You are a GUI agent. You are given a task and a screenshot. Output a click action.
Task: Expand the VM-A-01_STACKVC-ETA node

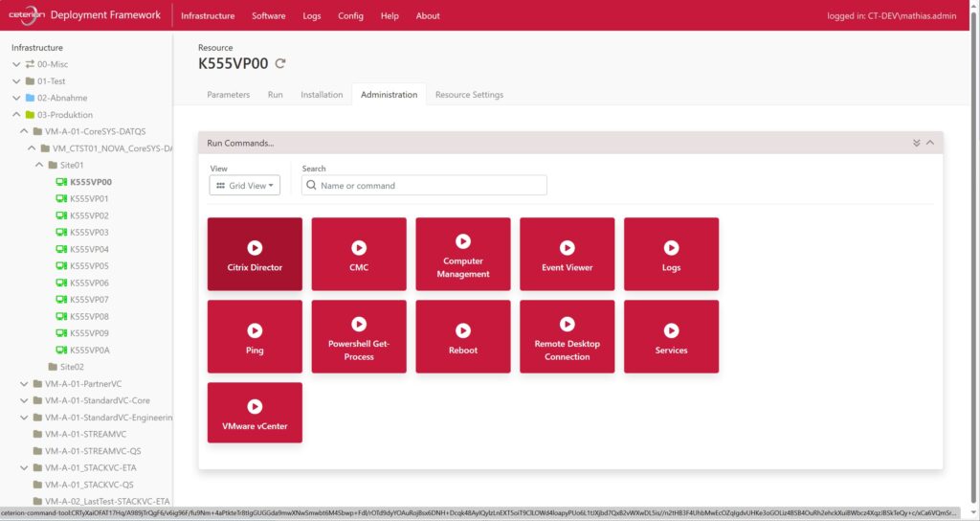(24, 467)
